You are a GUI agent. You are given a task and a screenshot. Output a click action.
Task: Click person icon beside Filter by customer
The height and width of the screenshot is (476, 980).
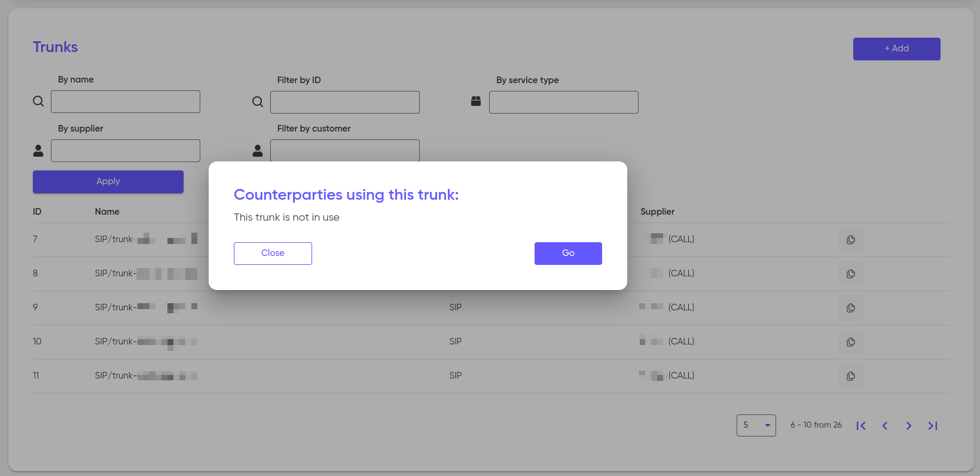tap(258, 151)
